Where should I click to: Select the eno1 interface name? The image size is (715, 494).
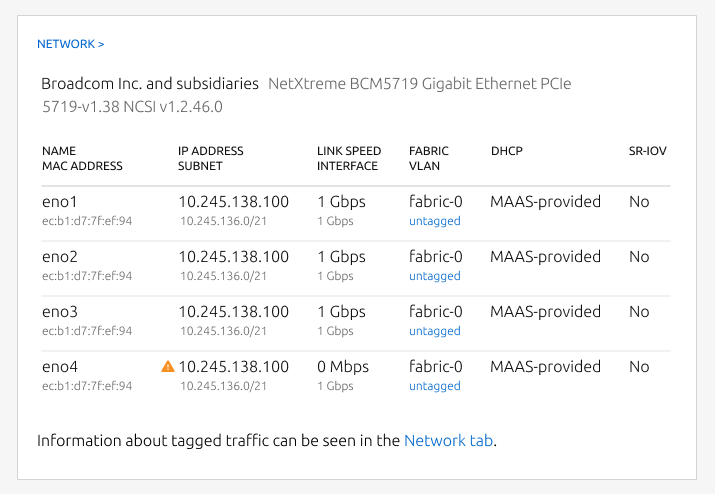point(60,202)
